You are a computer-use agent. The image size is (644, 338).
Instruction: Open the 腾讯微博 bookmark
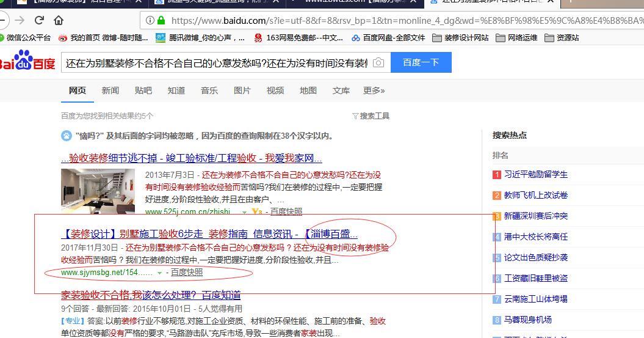200,38
